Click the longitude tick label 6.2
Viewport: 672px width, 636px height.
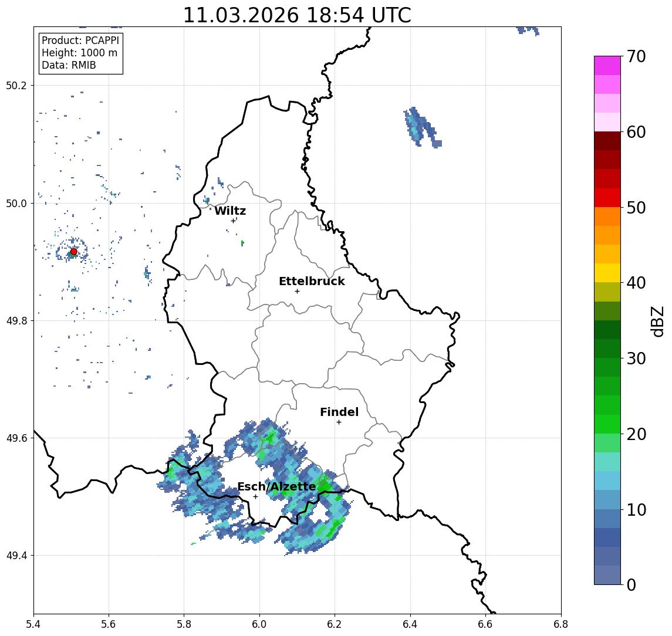click(335, 624)
